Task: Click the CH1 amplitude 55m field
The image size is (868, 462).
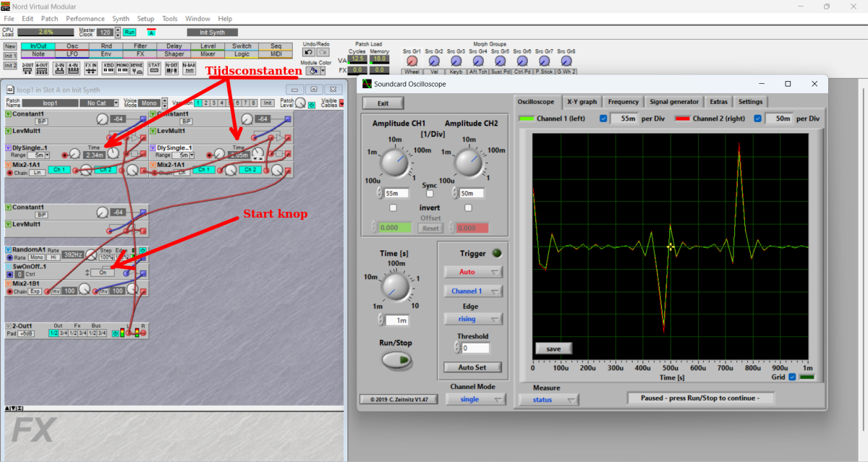Action: pos(398,193)
